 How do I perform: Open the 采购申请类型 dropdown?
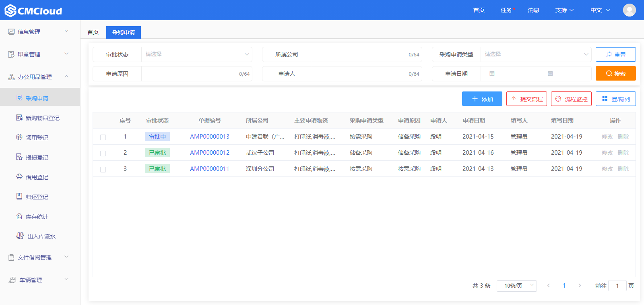tap(536, 54)
